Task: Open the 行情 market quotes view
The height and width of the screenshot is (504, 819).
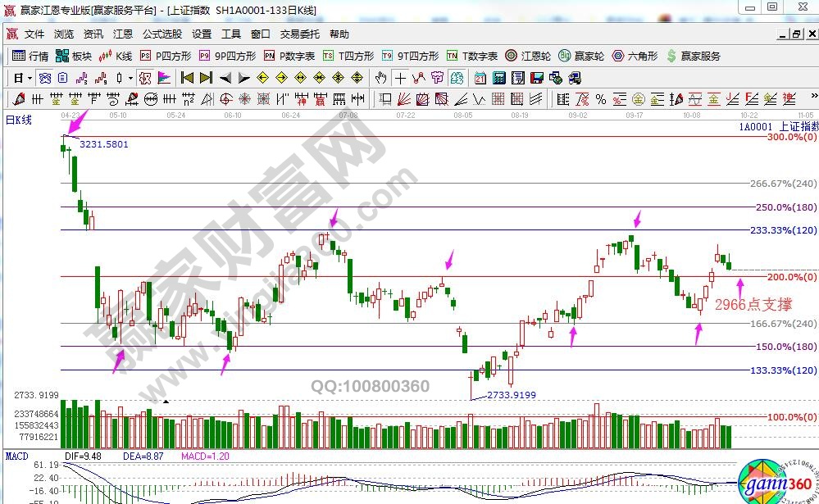Action: click(x=31, y=56)
